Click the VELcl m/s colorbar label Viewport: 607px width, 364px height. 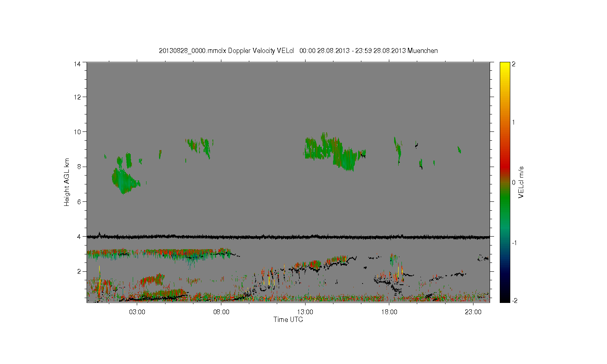[x=521, y=182]
